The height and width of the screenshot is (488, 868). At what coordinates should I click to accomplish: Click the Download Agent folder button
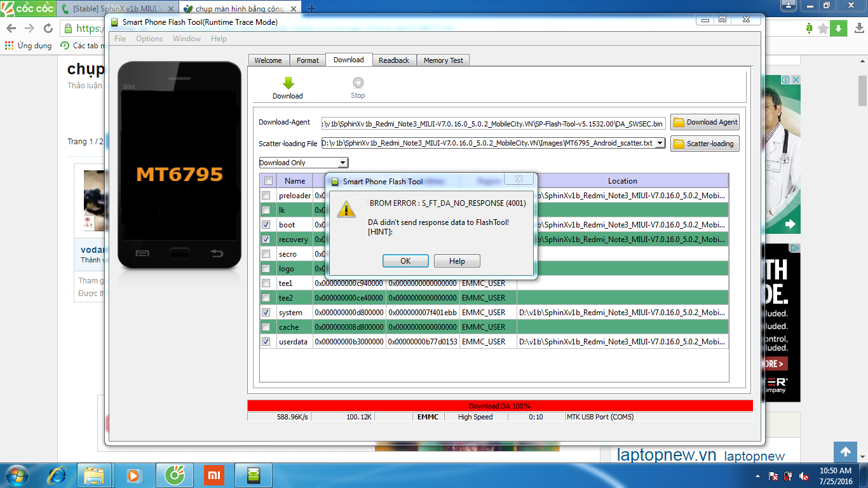point(705,122)
